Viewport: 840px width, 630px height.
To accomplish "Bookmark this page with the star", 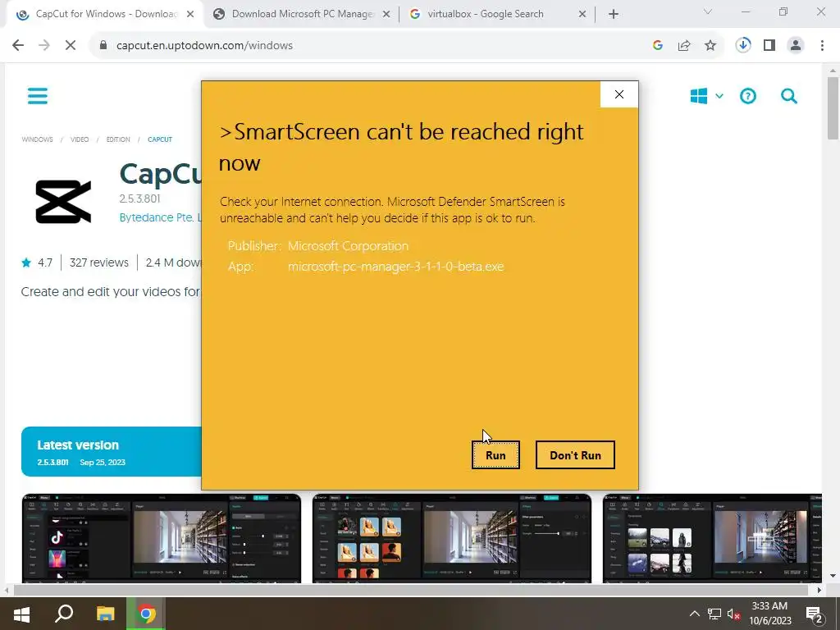I will click(710, 46).
